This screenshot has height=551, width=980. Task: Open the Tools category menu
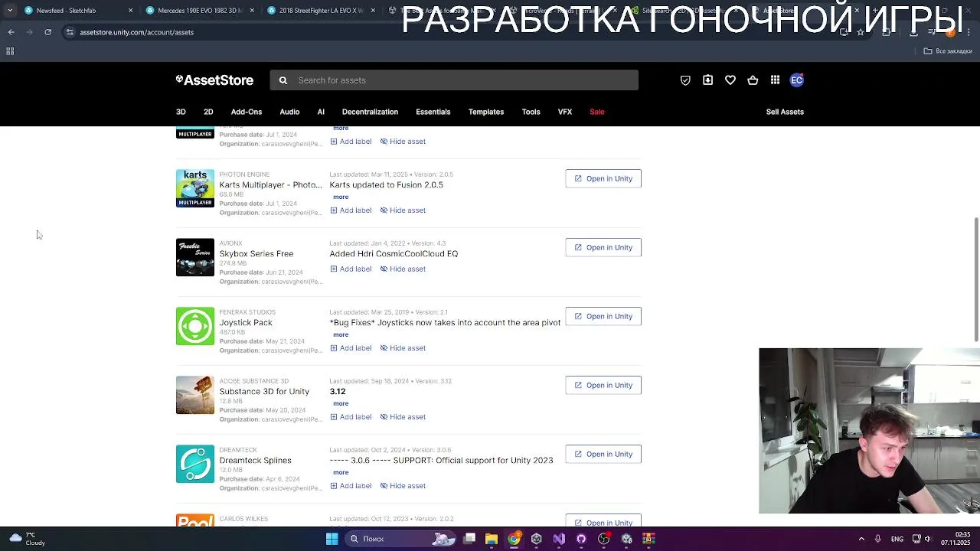(x=531, y=112)
